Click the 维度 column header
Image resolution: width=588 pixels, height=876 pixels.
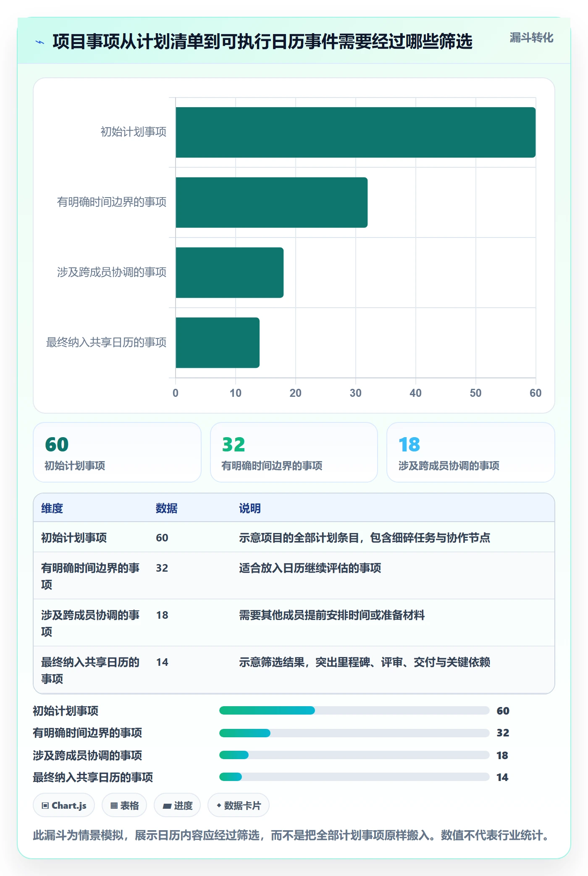coord(52,508)
